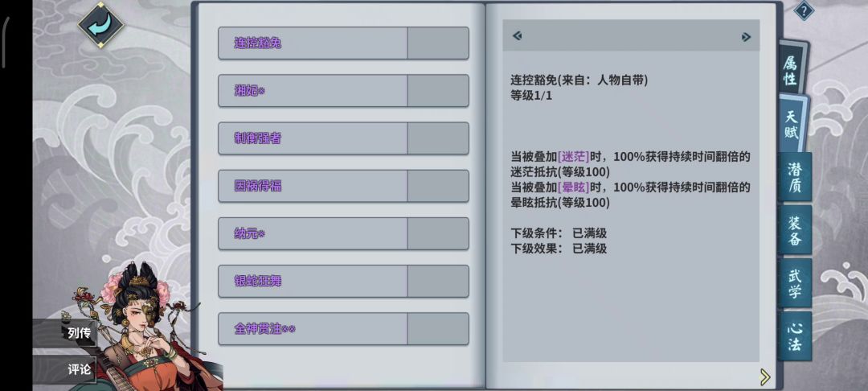This screenshot has width=868, height=391.
Task: Open the help question mark icon
Action: (804, 10)
